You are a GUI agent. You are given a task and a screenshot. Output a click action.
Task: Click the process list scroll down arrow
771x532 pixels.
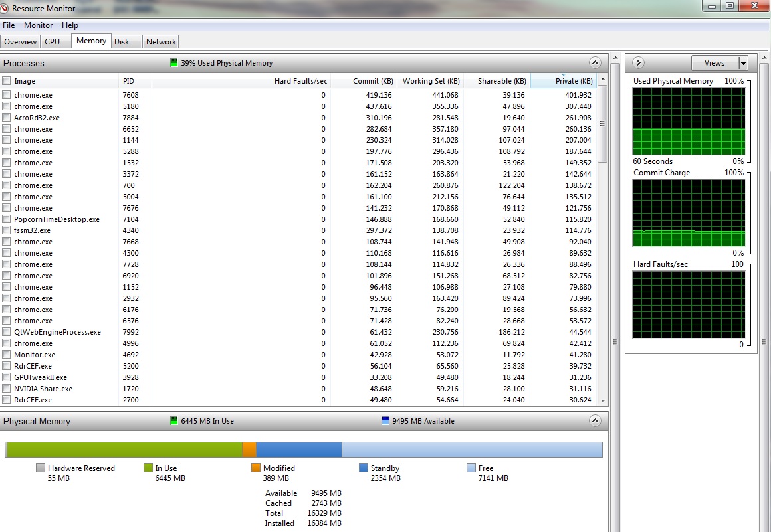coord(603,400)
